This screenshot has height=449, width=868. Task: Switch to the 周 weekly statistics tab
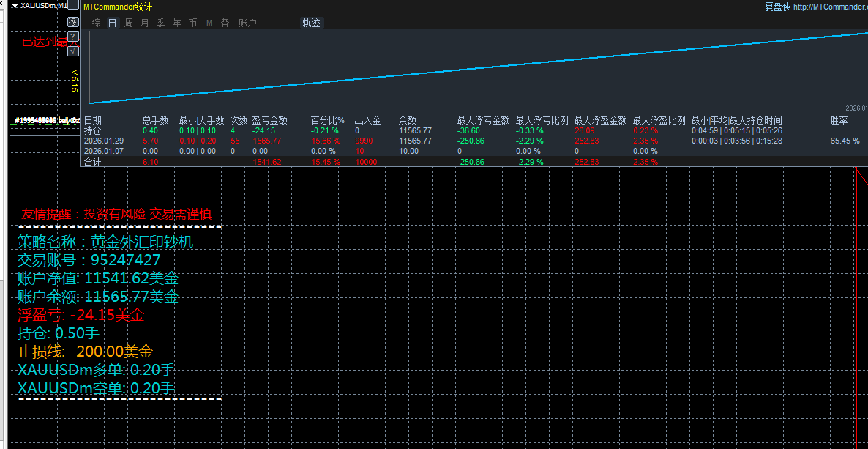point(128,22)
